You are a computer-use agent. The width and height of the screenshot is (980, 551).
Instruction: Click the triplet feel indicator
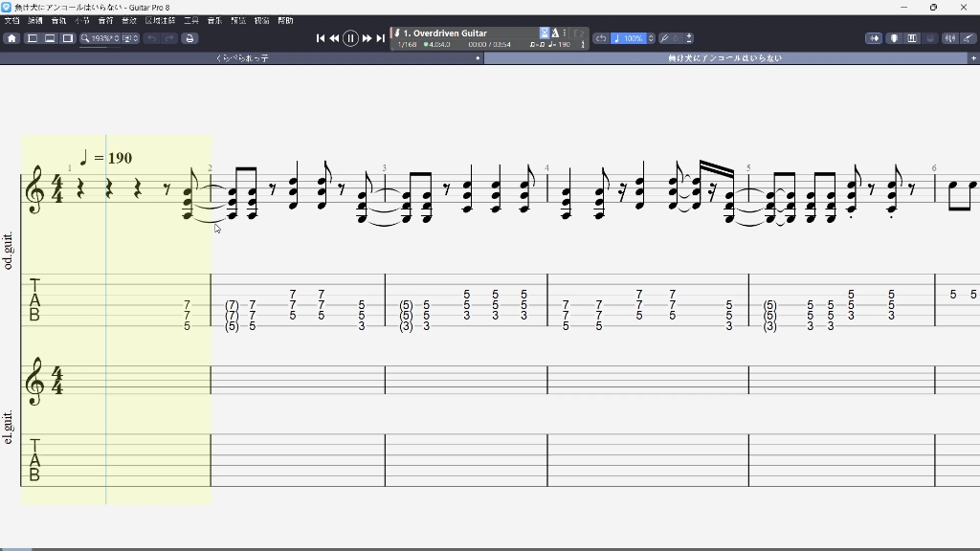[536, 45]
